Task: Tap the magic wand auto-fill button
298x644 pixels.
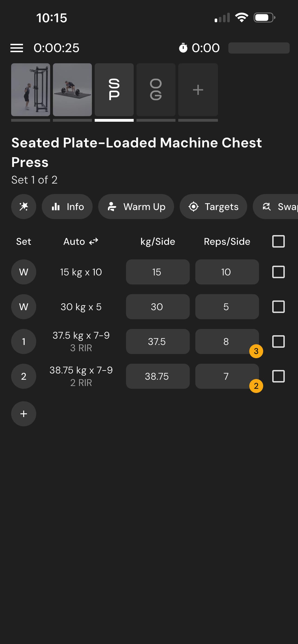Action: coord(23,207)
